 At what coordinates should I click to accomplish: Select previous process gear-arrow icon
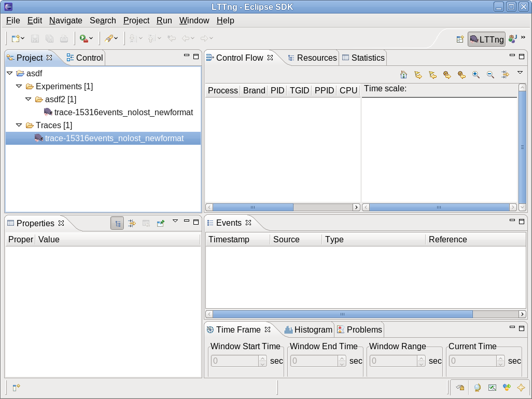461,74
